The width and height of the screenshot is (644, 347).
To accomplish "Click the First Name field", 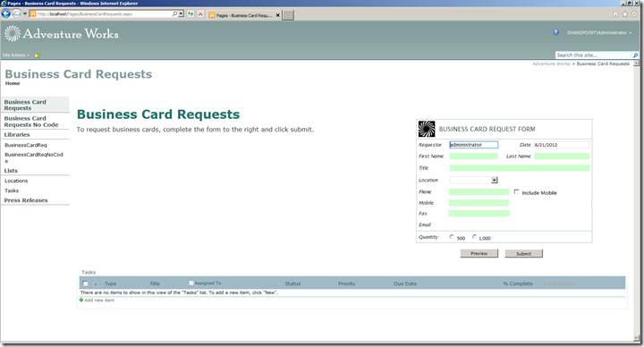I will pos(473,156).
